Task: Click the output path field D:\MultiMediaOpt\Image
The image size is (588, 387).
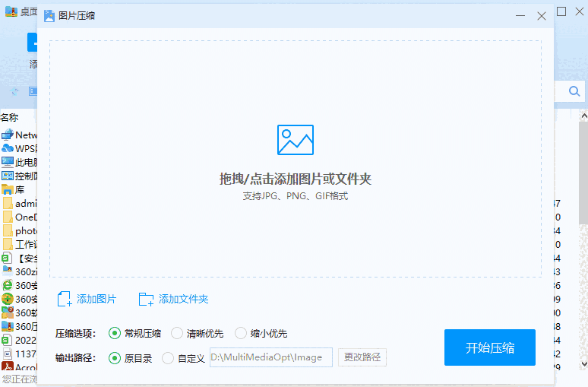Action: pyautogui.click(x=270, y=357)
